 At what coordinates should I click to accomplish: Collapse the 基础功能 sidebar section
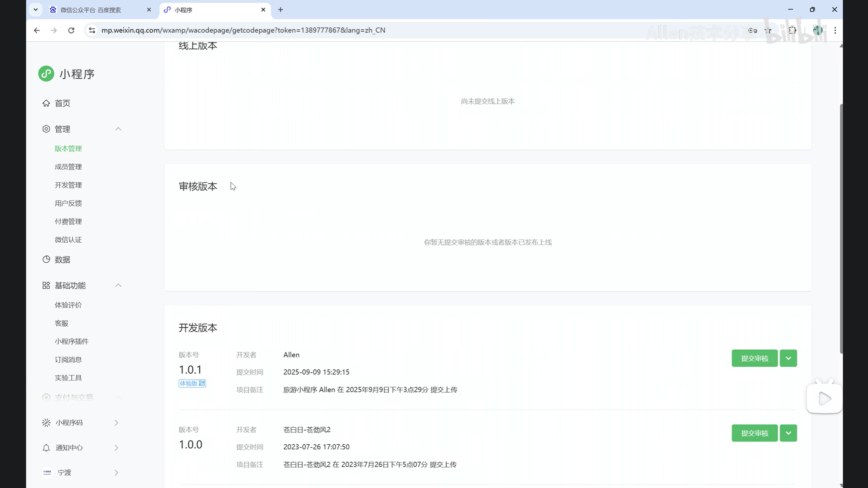[x=118, y=285]
